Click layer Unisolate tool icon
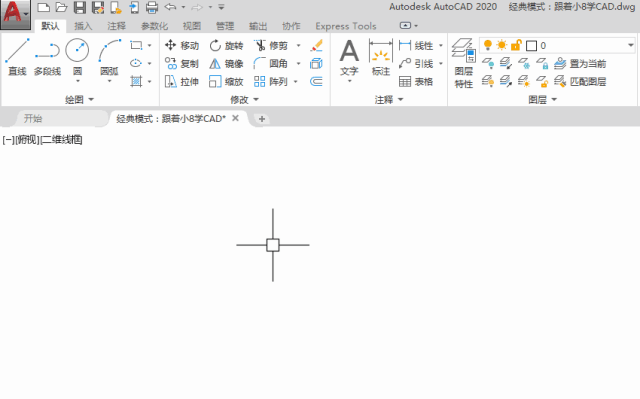The width and height of the screenshot is (640, 399). 506,82
